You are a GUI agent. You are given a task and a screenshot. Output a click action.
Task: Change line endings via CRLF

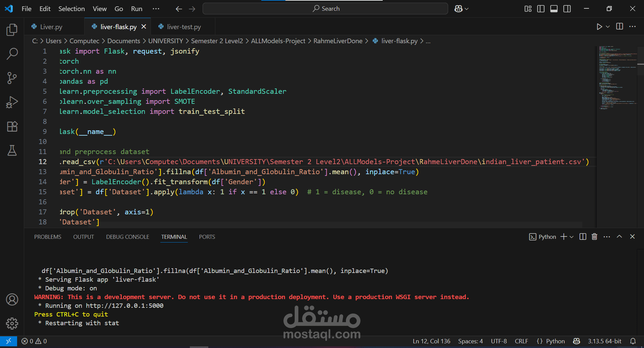pos(521,341)
